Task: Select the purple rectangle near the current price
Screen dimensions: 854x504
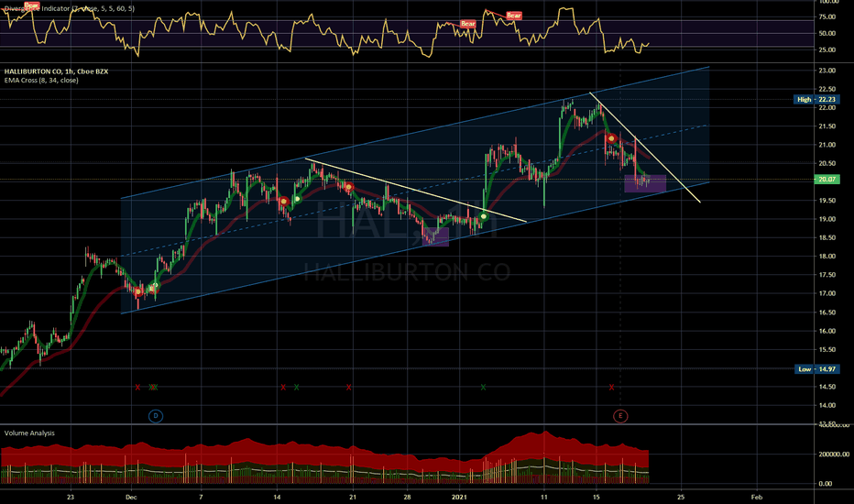Action: click(645, 183)
